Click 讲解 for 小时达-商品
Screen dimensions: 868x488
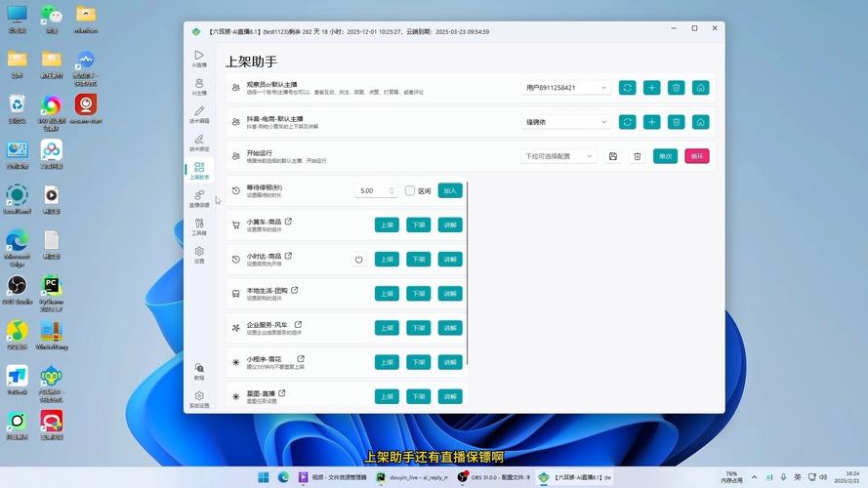coord(450,259)
